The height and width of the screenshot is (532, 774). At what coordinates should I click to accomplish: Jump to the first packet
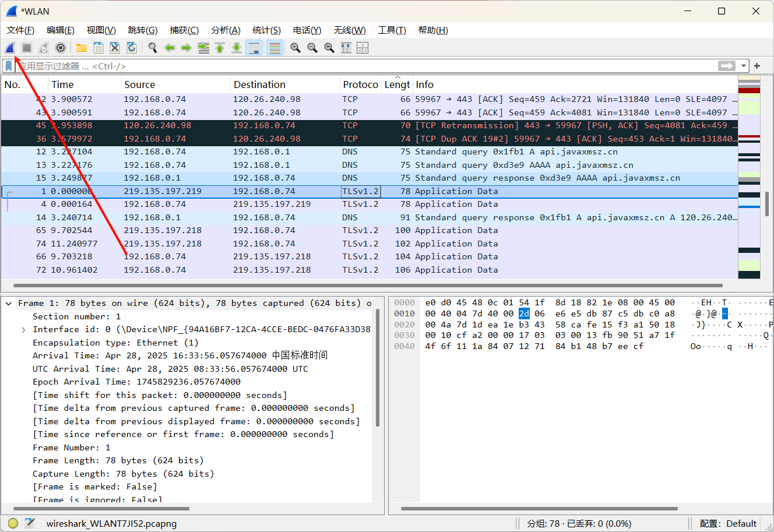click(220, 48)
